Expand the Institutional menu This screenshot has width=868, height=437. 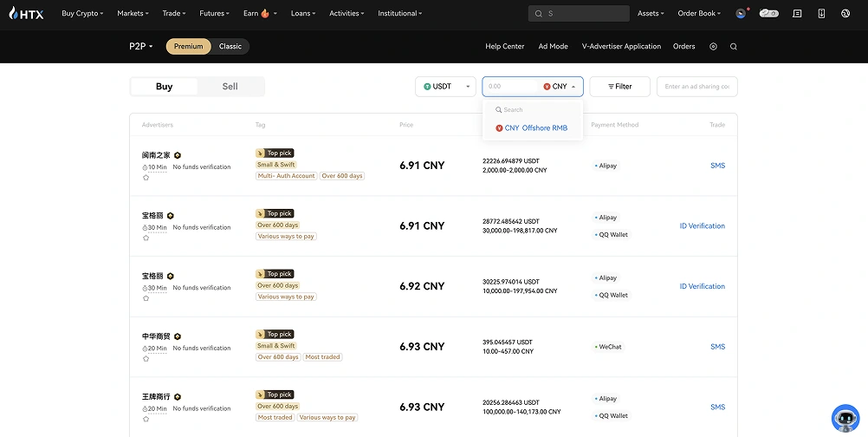click(x=399, y=13)
